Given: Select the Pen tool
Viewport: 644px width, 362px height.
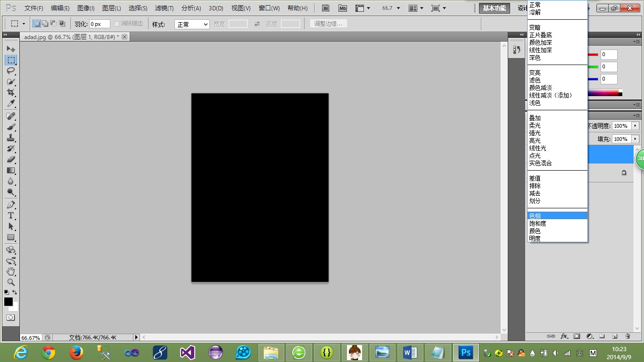Looking at the screenshot, I should click(11, 205).
